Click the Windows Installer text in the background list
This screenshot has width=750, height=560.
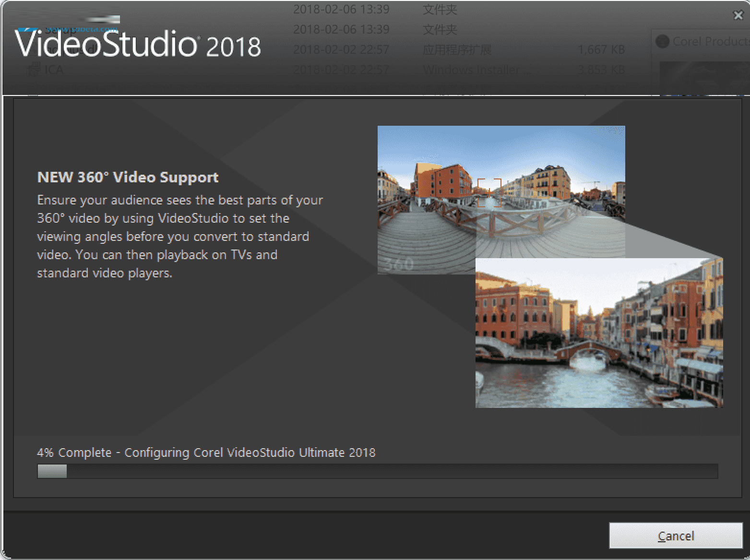click(470, 70)
